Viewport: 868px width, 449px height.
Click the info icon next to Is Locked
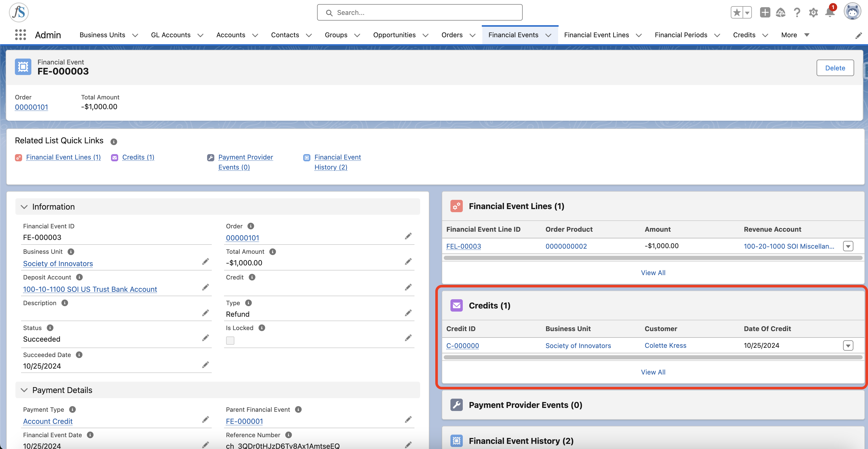262,328
